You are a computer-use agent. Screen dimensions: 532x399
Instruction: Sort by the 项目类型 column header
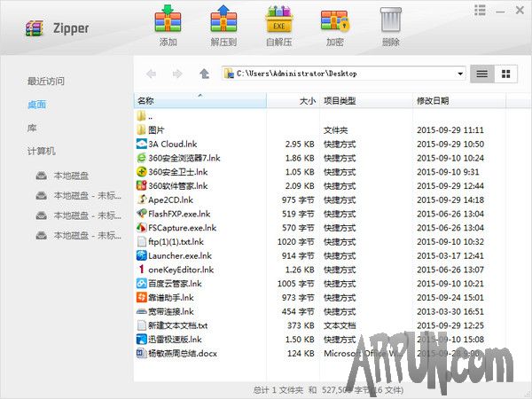(366, 100)
